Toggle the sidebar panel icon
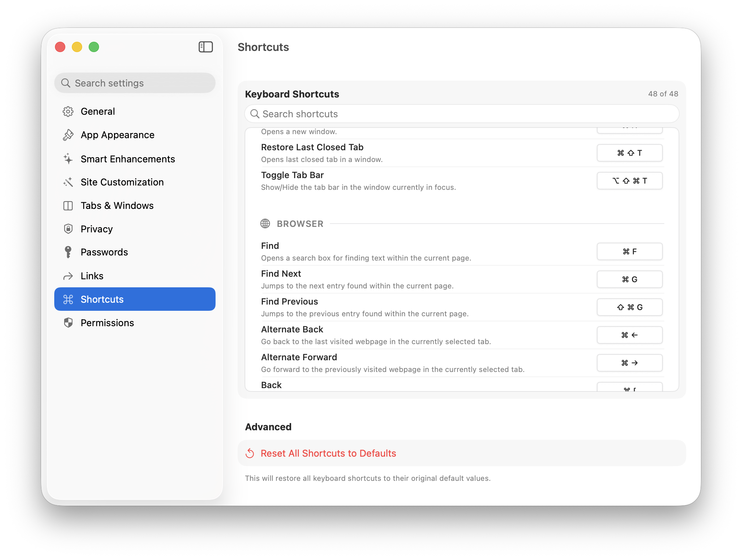742x560 pixels. click(x=206, y=47)
